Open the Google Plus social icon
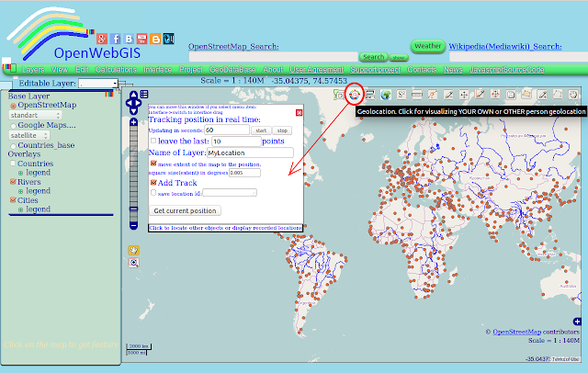 [102, 39]
